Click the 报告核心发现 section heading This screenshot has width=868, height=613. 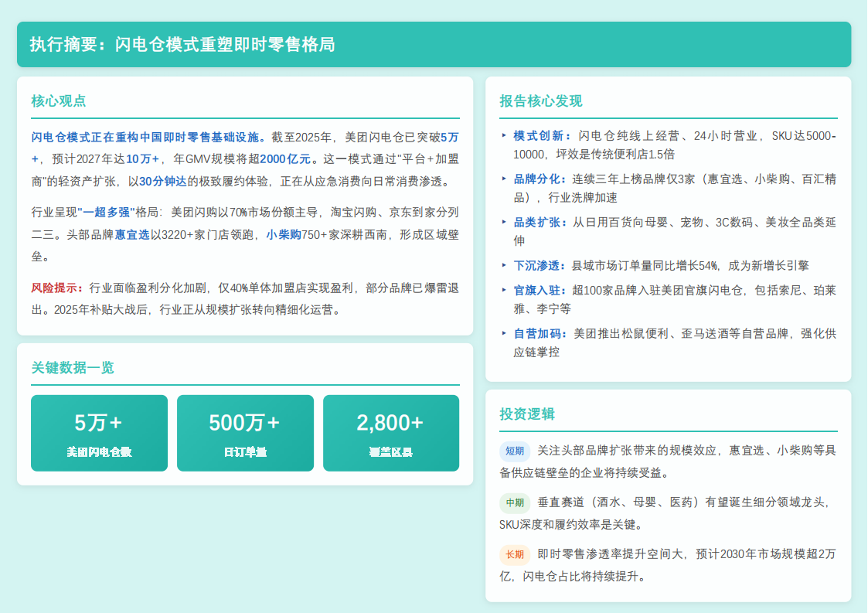[x=541, y=101]
